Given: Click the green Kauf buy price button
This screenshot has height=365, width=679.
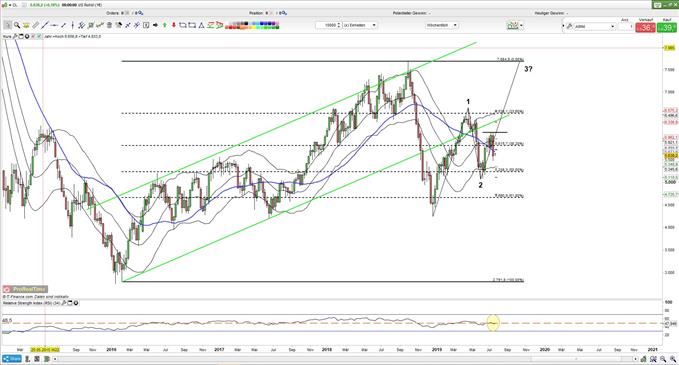Looking at the screenshot, I should coord(666,27).
